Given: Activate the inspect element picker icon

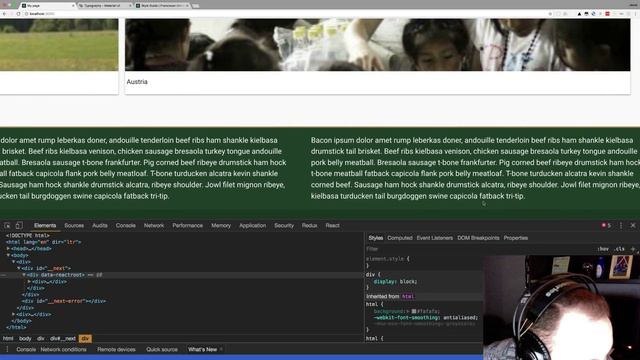Looking at the screenshot, I should click(7, 225).
